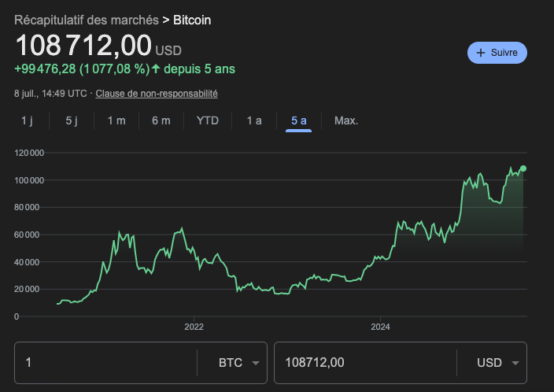The image size is (554, 392).
Task: Click the 2022 x-axis label
Action: pyautogui.click(x=194, y=327)
